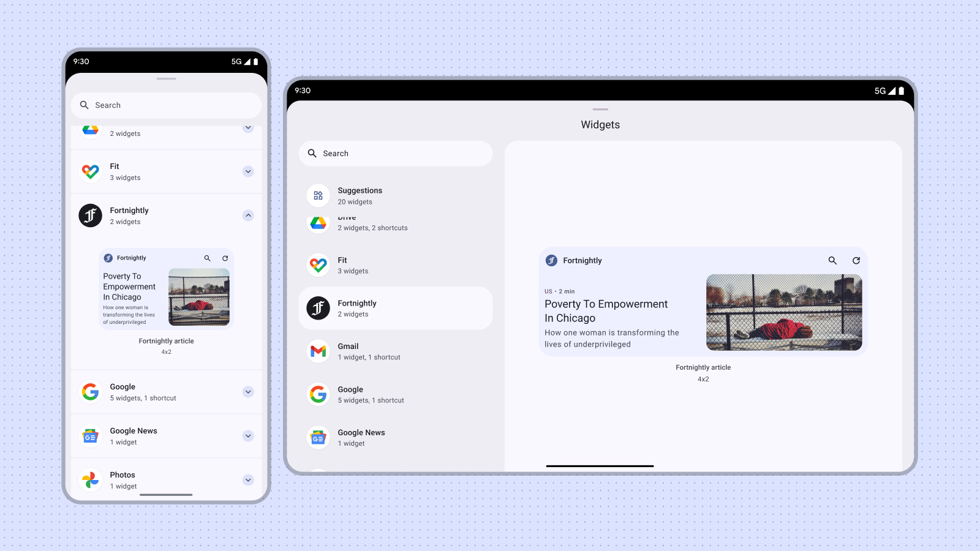Expand Google widgets chevron on phone

pos(248,392)
